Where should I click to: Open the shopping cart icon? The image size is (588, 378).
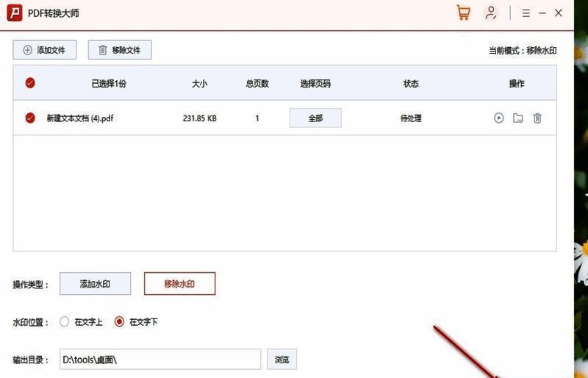tap(463, 13)
